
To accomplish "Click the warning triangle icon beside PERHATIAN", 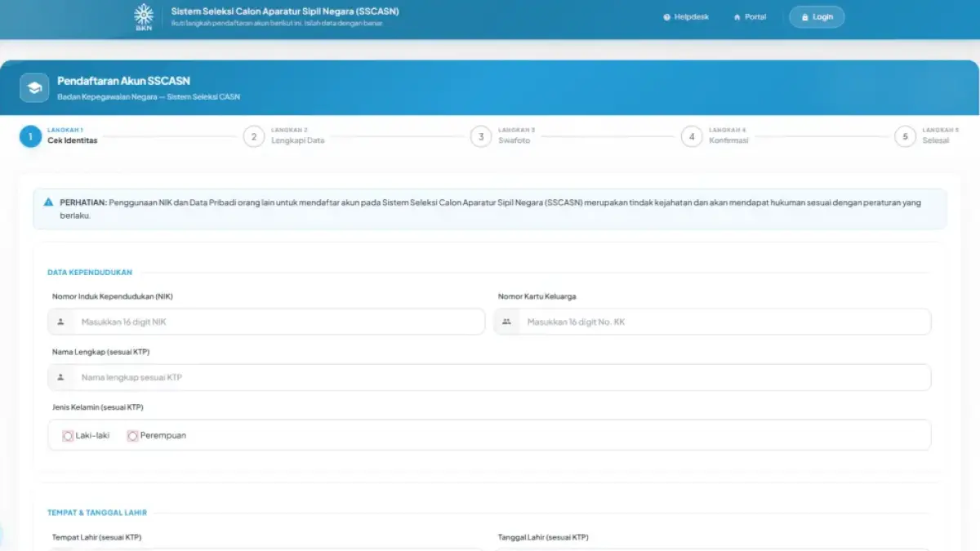I will click(x=49, y=202).
